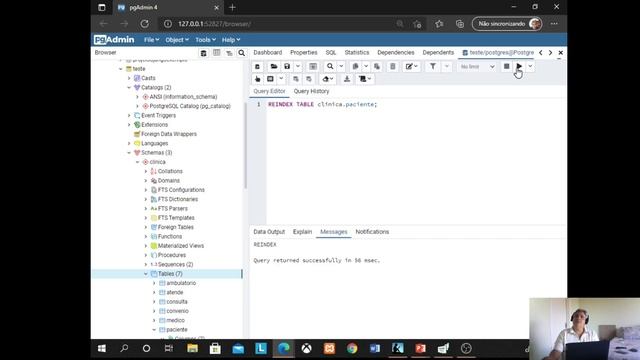
Task: Paste rows using the paste icon
Action: coord(377,67)
